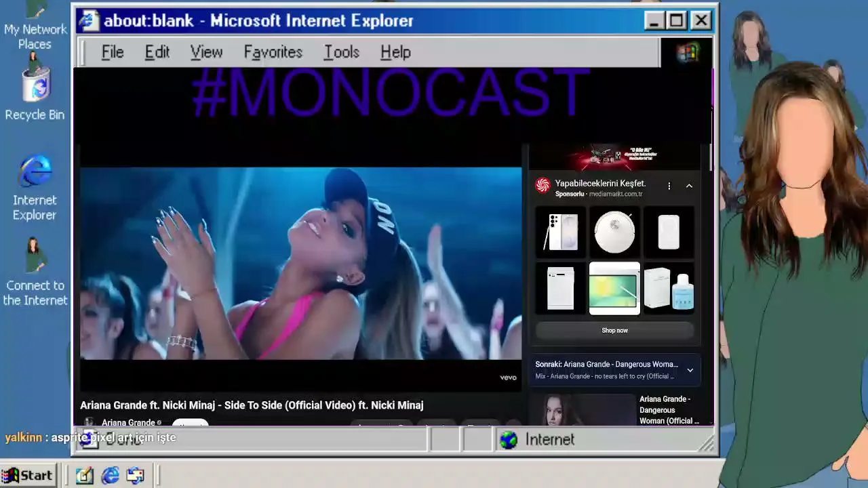Click the Internet Explorer title bar page icon
This screenshot has height=488, width=868.
coord(89,20)
